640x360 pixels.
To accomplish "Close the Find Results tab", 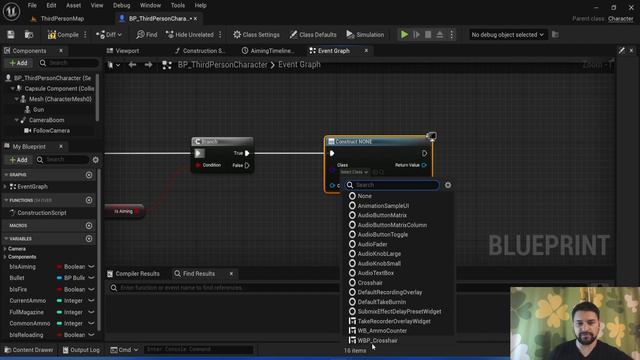I will [x=231, y=273].
